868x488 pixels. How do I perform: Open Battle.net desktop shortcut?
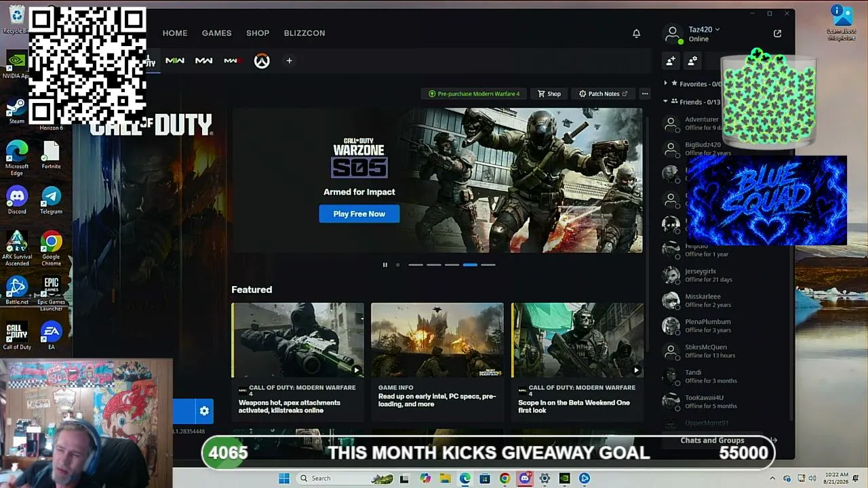pos(17,291)
